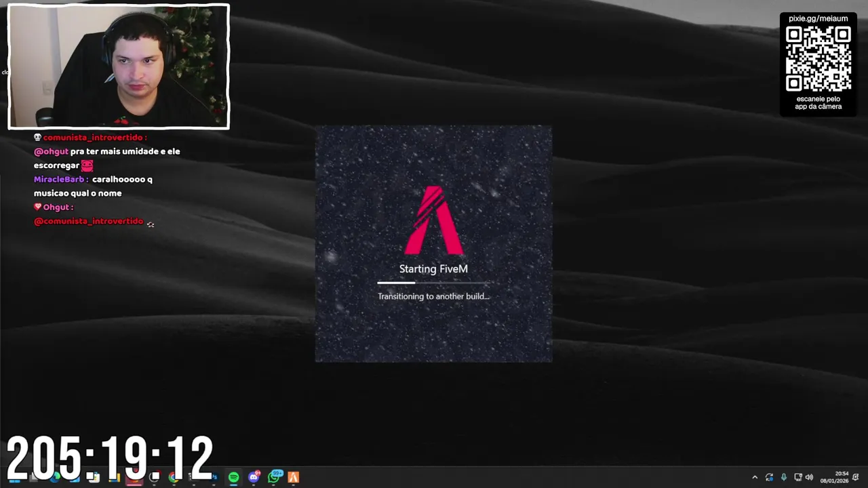Open Discord from the taskbar

pos(254,477)
